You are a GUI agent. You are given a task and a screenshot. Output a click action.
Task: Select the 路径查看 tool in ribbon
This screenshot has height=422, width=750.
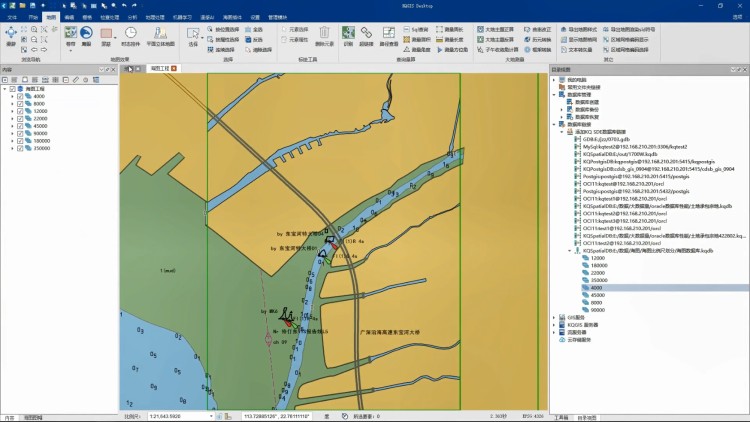tap(388, 37)
